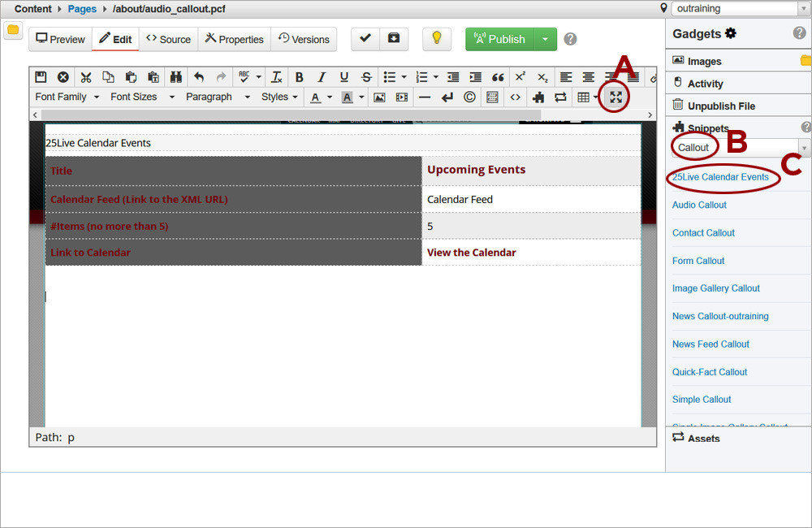Viewport: 812px width, 528px height.
Task: Run page check with checkmark button
Action: pyautogui.click(x=365, y=39)
